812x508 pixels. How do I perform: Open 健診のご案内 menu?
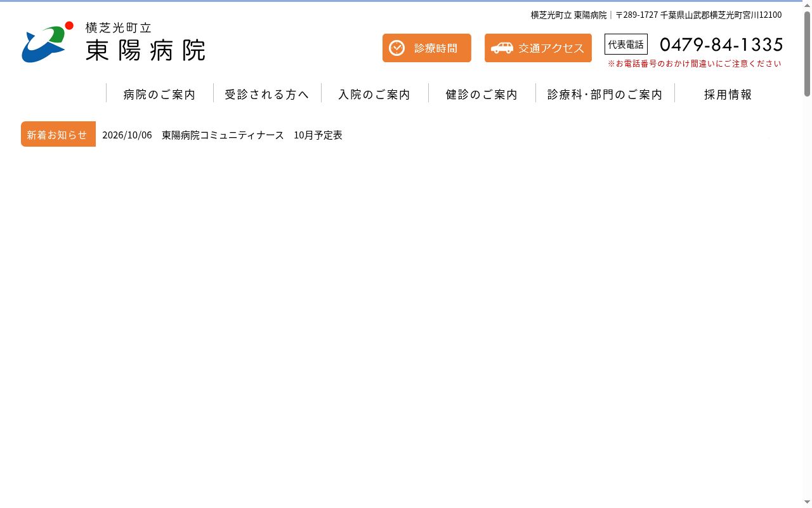[481, 95]
